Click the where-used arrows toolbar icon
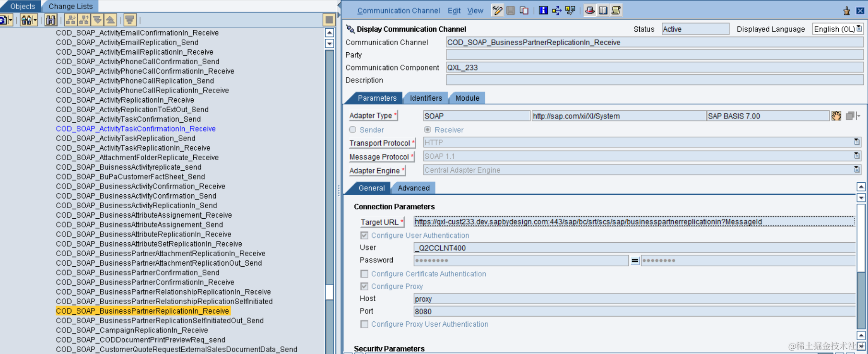 (x=557, y=10)
